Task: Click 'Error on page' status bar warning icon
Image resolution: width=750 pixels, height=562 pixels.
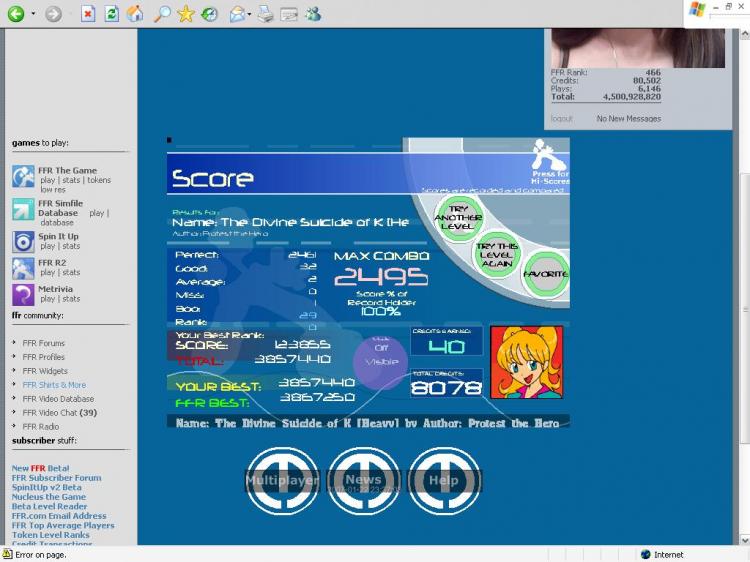Action: tap(7, 554)
